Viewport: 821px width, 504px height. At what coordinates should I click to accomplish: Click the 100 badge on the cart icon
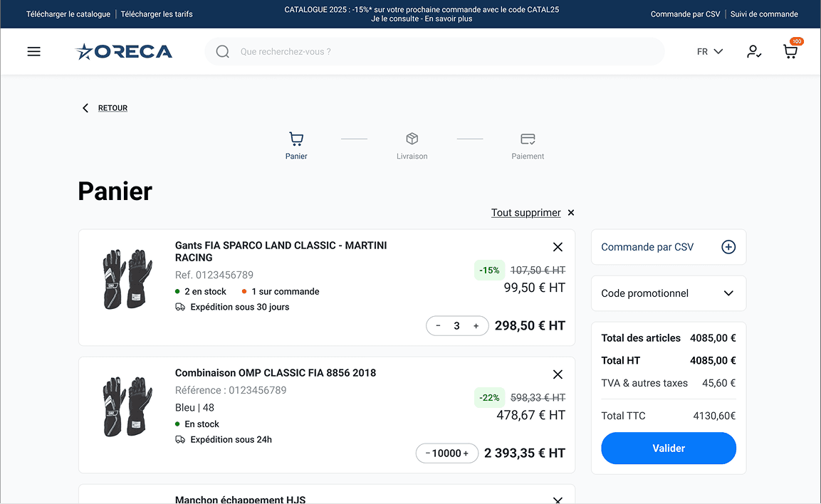796,41
